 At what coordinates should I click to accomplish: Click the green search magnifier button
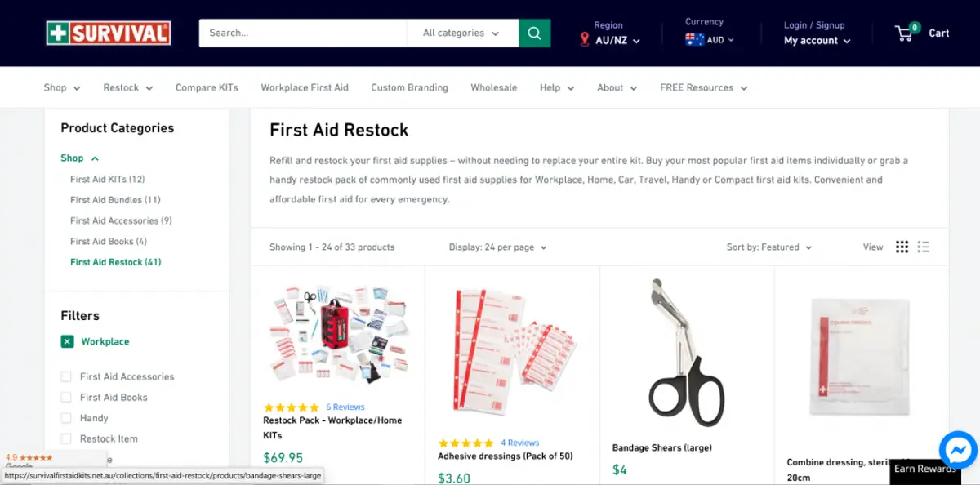point(535,33)
